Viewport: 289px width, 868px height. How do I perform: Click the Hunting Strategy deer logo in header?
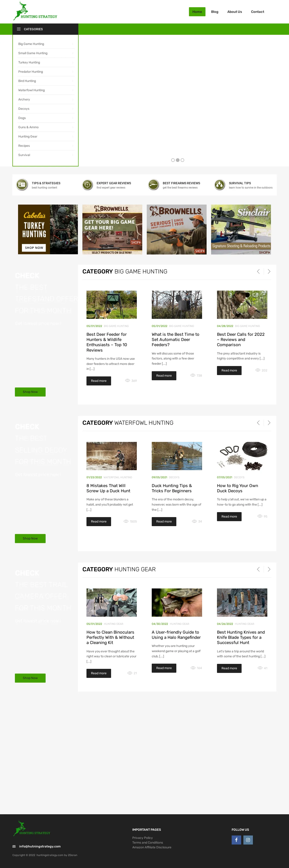click(x=35, y=11)
